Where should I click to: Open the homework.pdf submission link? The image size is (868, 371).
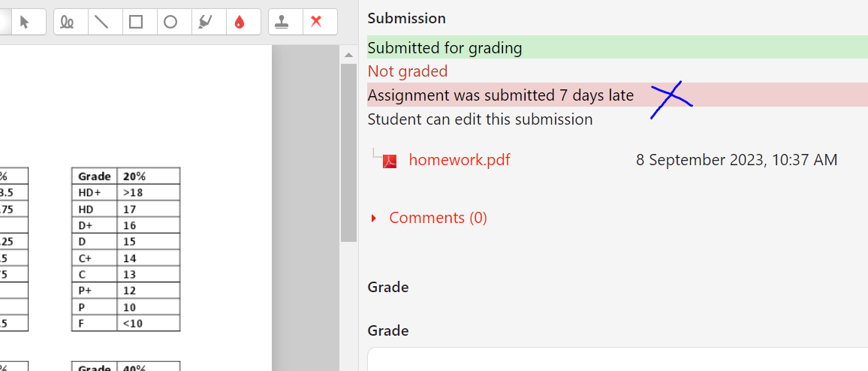(x=460, y=160)
